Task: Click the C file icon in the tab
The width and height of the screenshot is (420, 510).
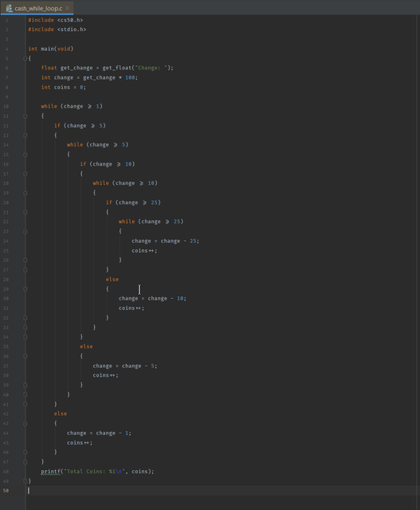Action: tap(9, 8)
